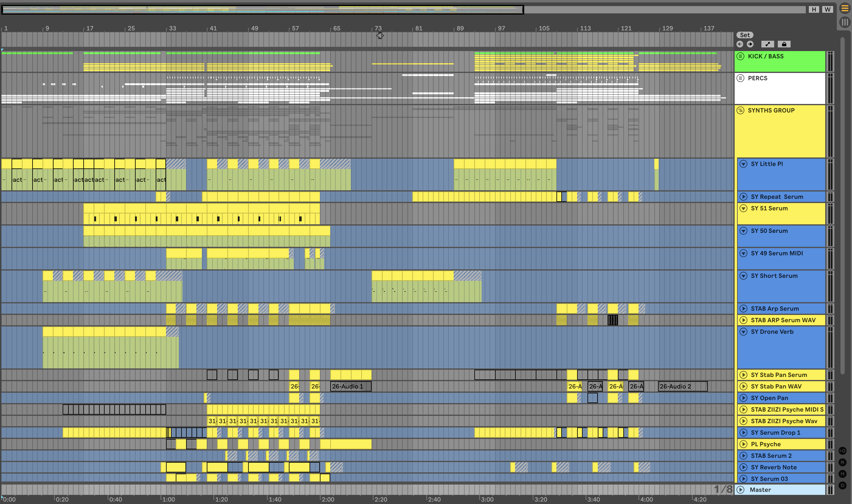Collapse the SY Drone Verb track
The image size is (852, 504).
[x=744, y=332]
